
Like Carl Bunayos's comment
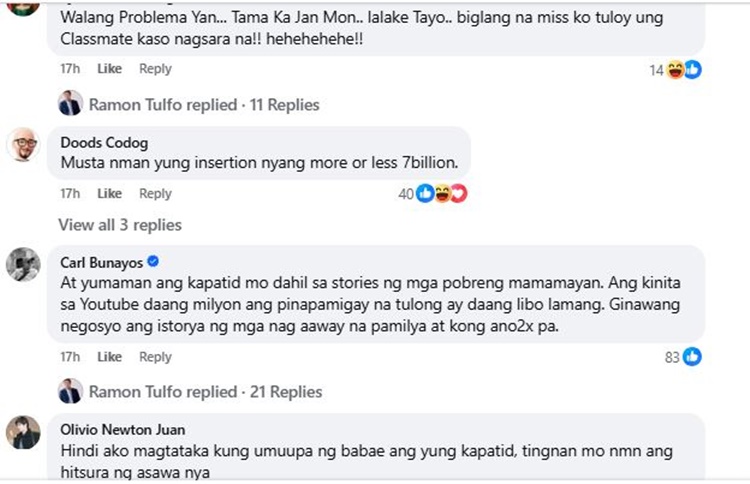tap(110, 357)
